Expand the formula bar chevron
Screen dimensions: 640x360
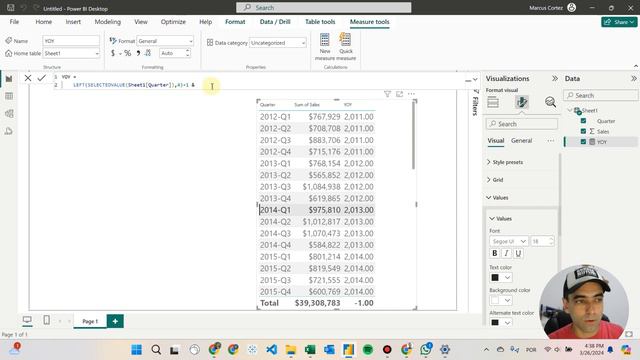(x=475, y=79)
